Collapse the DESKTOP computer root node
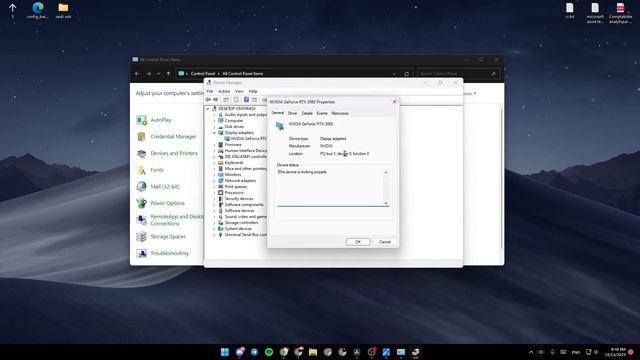640x360 pixels. [208, 109]
